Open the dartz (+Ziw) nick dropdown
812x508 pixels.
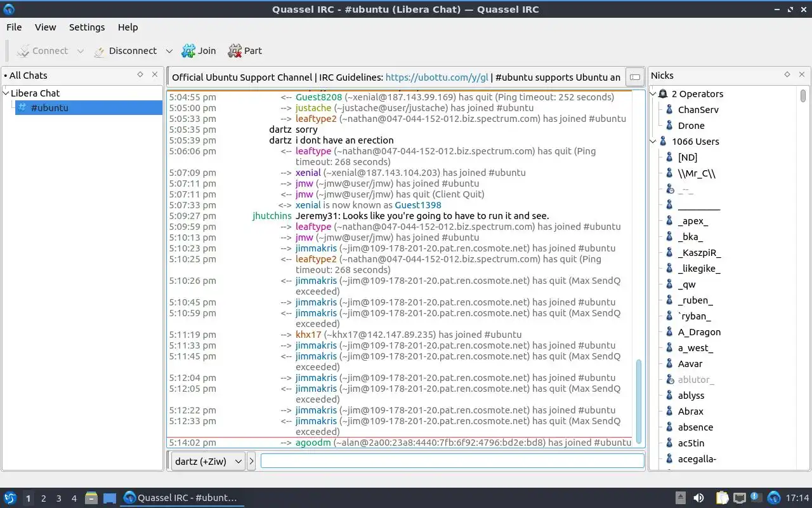208,462
